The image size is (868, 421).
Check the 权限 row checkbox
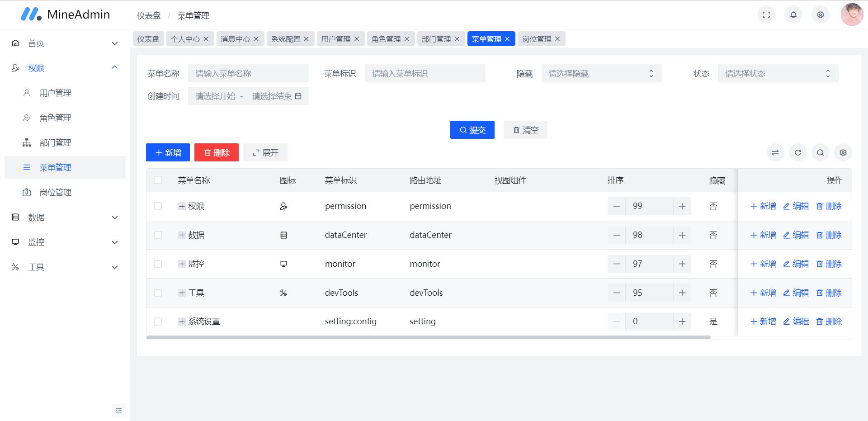pyautogui.click(x=158, y=206)
